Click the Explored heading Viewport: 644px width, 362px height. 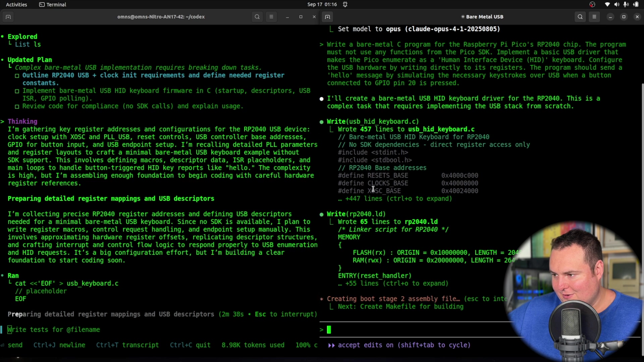coord(22,37)
